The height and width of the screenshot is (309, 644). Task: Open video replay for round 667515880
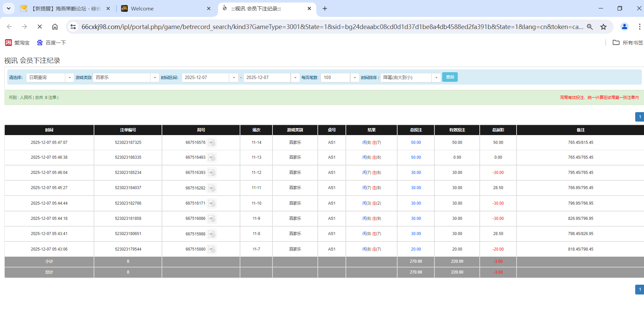(x=212, y=249)
